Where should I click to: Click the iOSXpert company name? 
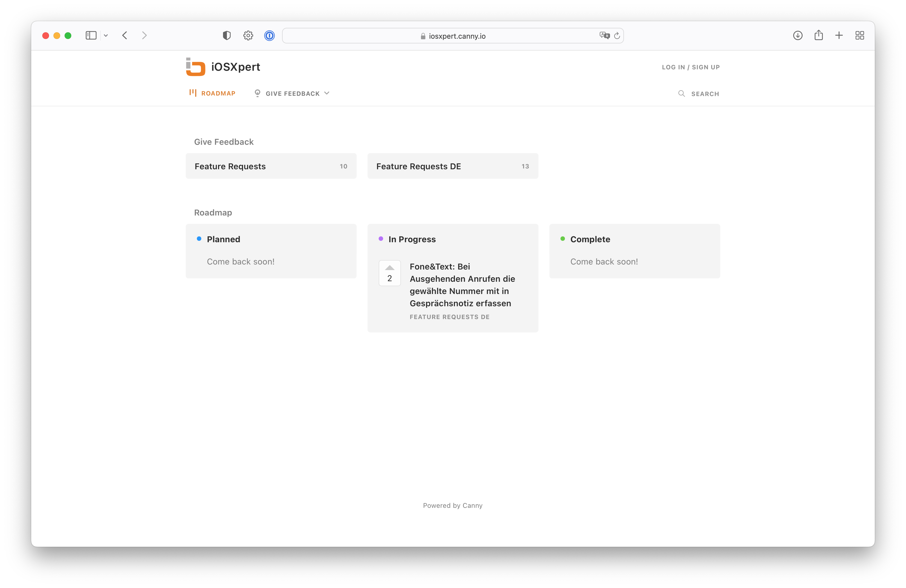236,67
